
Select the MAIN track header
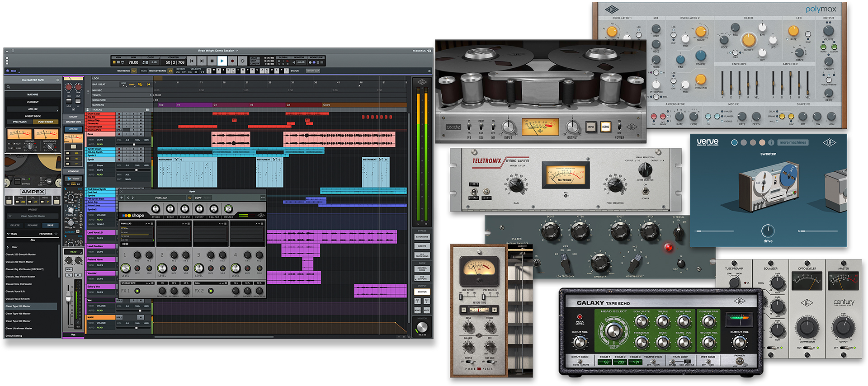coord(101,317)
